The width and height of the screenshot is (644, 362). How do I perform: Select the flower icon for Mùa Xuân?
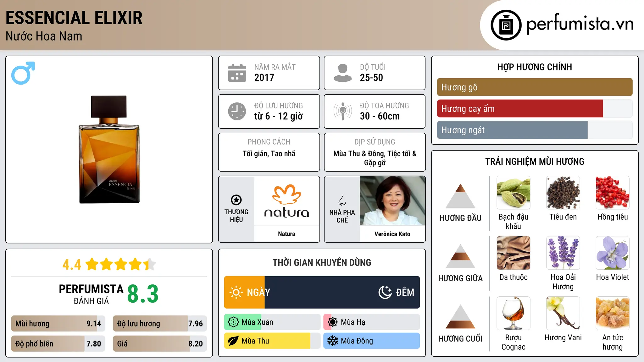[233, 322]
